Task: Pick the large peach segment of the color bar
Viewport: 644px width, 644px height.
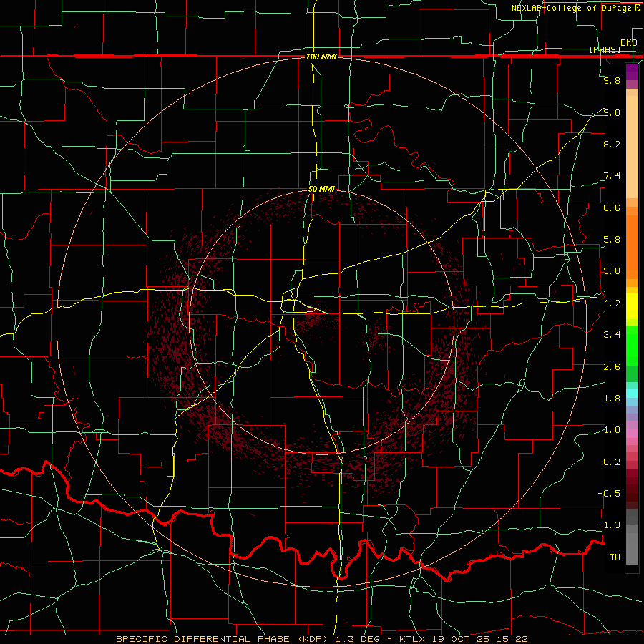Action: (632, 147)
